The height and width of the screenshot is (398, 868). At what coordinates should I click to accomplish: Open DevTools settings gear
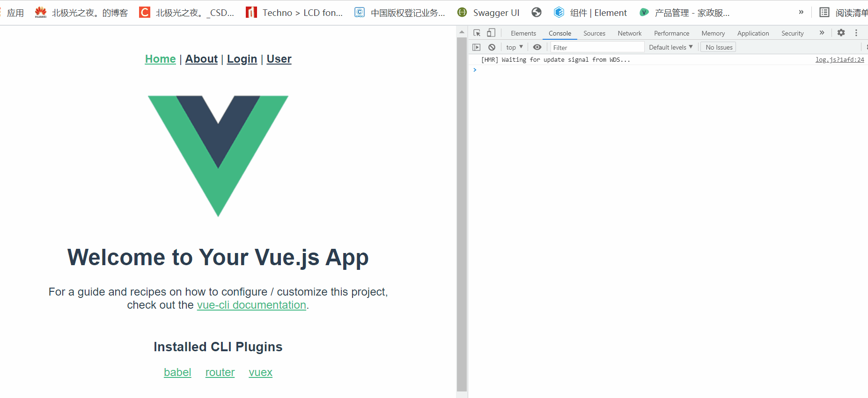(x=841, y=33)
